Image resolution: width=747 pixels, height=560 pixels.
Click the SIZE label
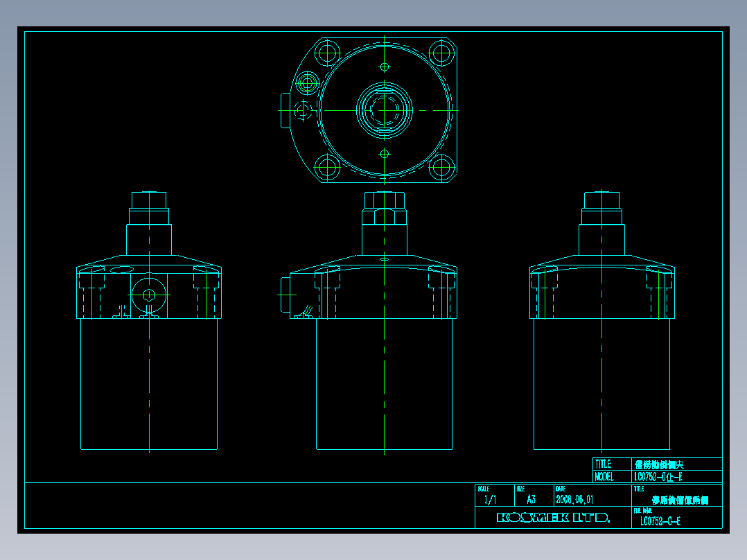pyautogui.click(x=520, y=489)
